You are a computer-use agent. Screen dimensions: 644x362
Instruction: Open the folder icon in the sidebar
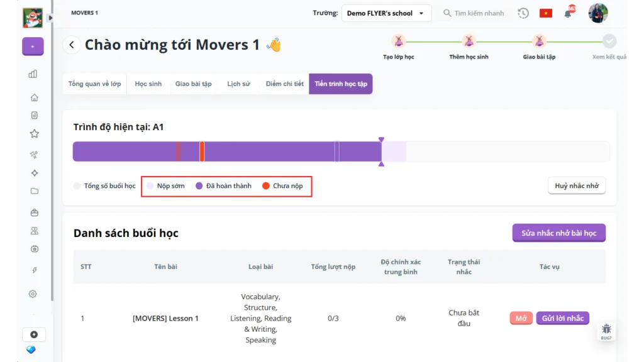coord(34,191)
